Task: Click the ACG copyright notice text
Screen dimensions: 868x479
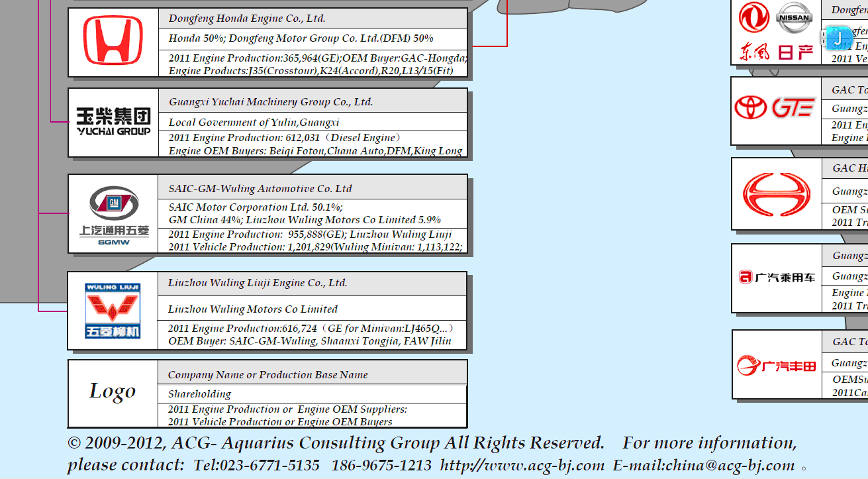Action: (x=336, y=443)
